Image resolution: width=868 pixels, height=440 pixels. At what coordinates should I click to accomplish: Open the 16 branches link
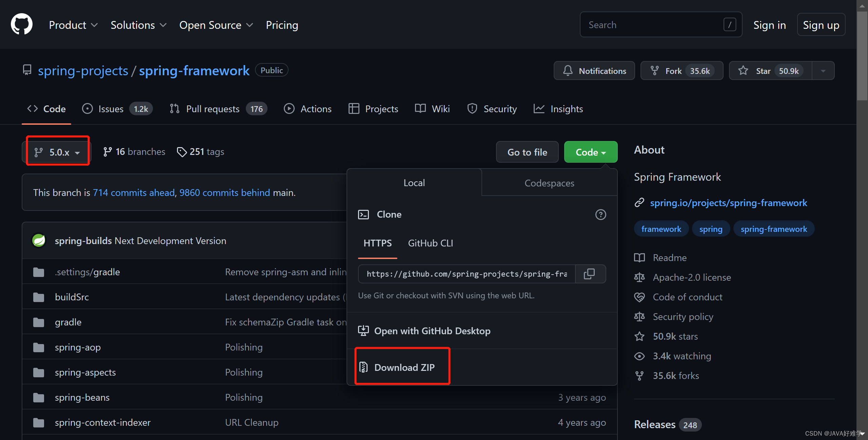point(134,152)
